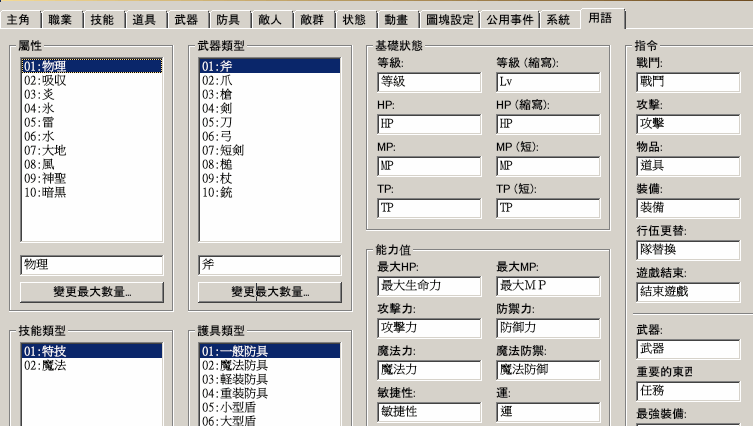Select weapon type 10:銃
The width and height of the screenshot is (753, 426).
270,192
